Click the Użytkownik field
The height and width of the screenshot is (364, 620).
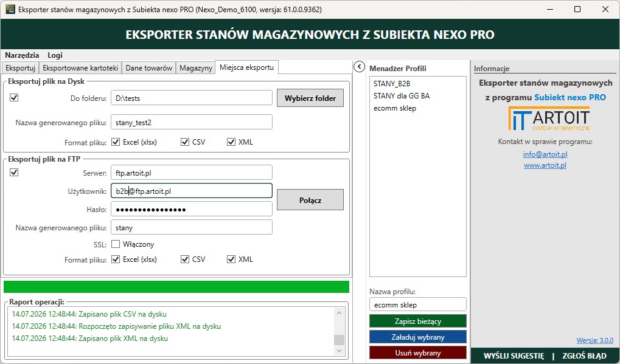[x=192, y=191]
